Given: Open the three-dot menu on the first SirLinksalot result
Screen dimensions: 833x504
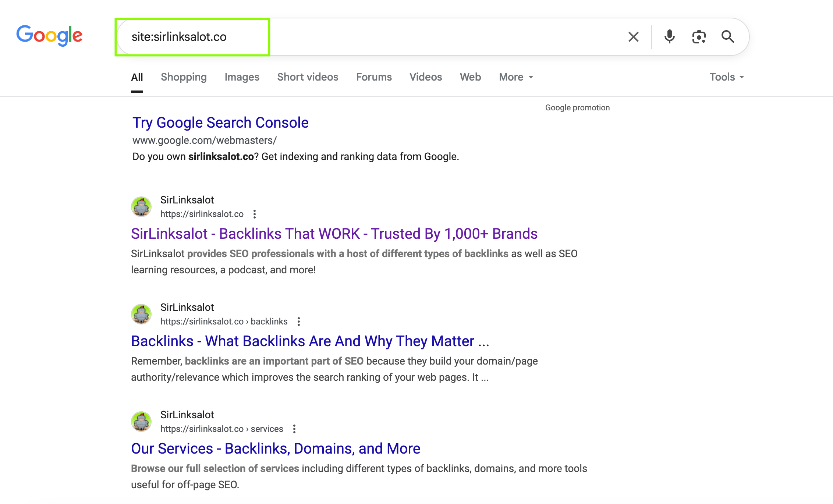Looking at the screenshot, I should click(254, 214).
